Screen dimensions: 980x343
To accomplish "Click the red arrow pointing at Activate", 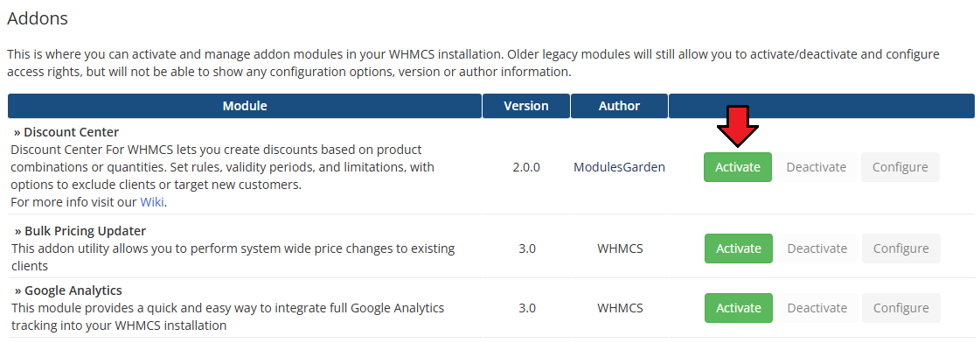I will (x=738, y=127).
